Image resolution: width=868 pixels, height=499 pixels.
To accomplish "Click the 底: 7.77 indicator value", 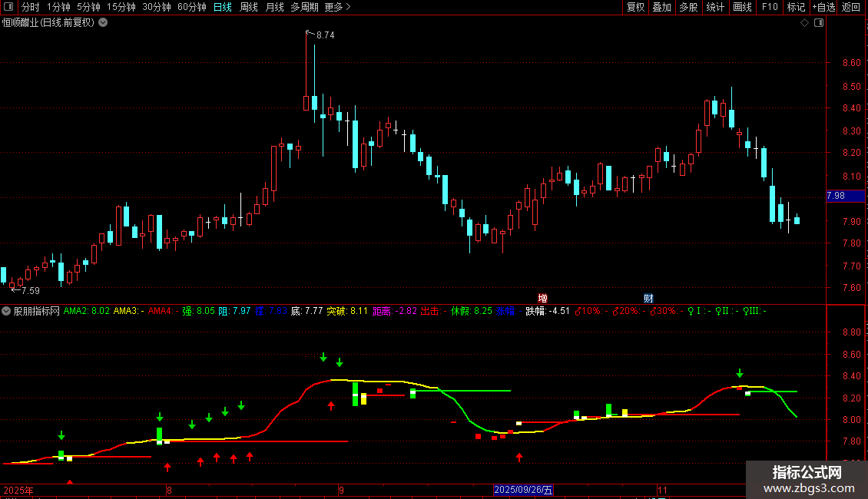I will (x=306, y=311).
